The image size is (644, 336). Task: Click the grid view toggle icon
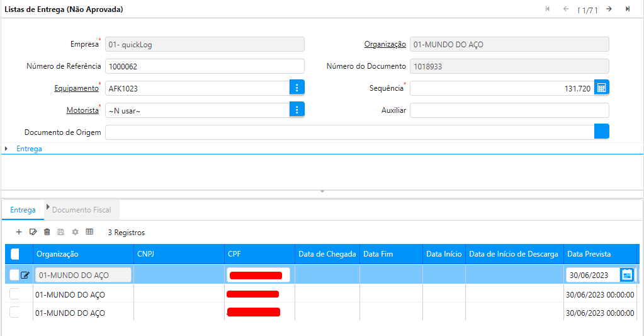click(x=89, y=232)
